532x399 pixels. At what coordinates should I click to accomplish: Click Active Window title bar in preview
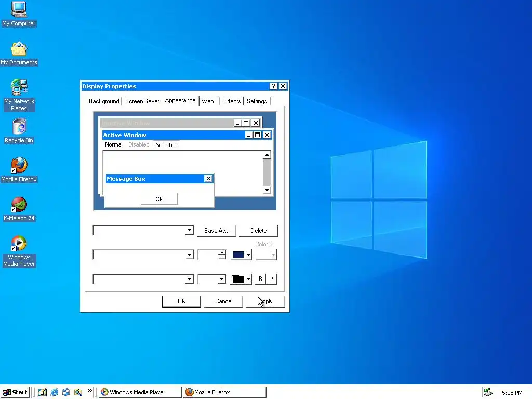pos(173,135)
